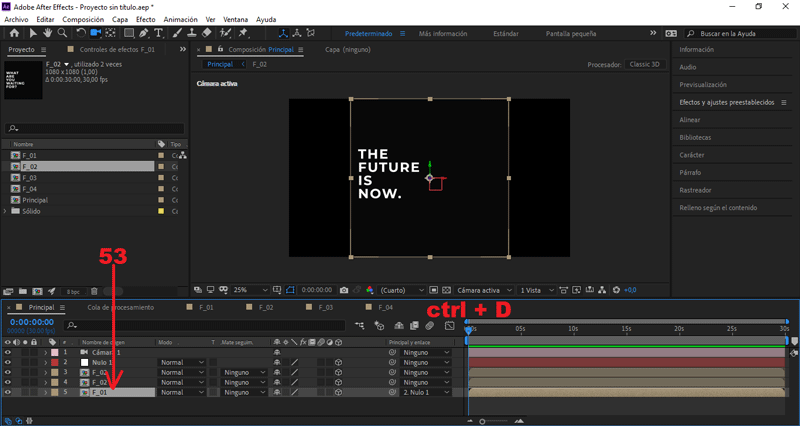
Task: Switch to the Cola de procesamiento tab
Action: (120, 308)
